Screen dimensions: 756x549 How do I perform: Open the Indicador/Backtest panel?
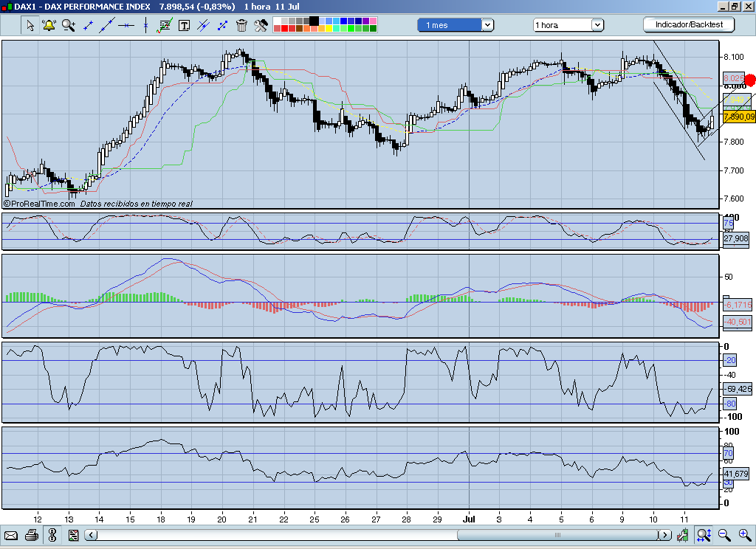[687, 24]
